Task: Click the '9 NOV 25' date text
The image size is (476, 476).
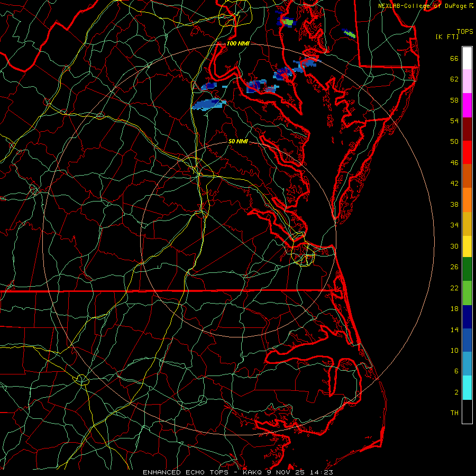Action: click(286, 472)
